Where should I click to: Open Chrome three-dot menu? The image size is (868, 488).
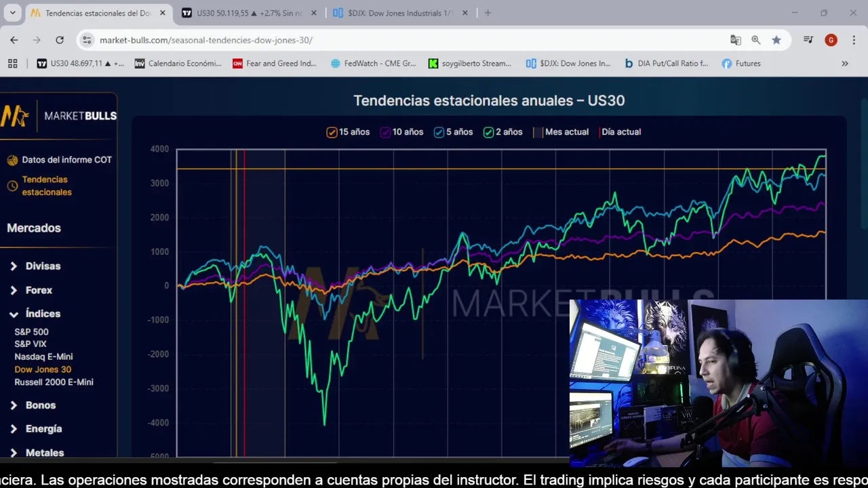click(x=853, y=40)
